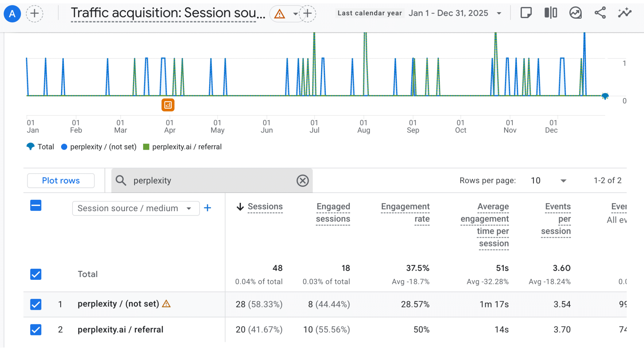This screenshot has height=351, width=644.
Task: Sort by the Sessions column header
Action: (x=265, y=206)
